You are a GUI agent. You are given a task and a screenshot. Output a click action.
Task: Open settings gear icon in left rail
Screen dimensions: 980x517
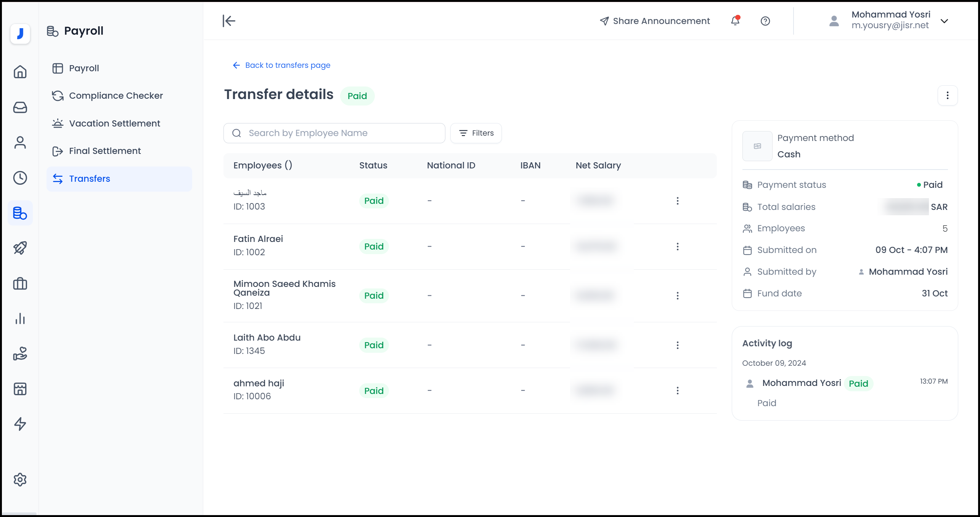(x=20, y=479)
